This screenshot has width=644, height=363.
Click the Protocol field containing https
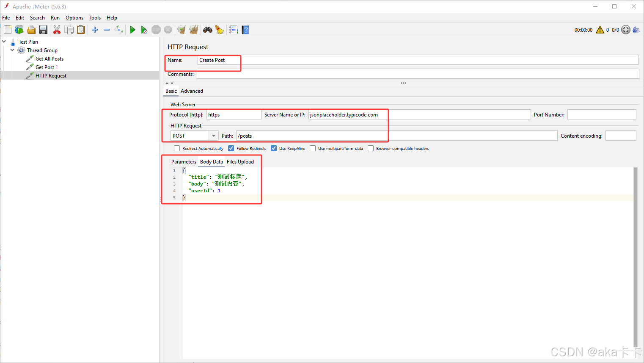tap(234, 115)
